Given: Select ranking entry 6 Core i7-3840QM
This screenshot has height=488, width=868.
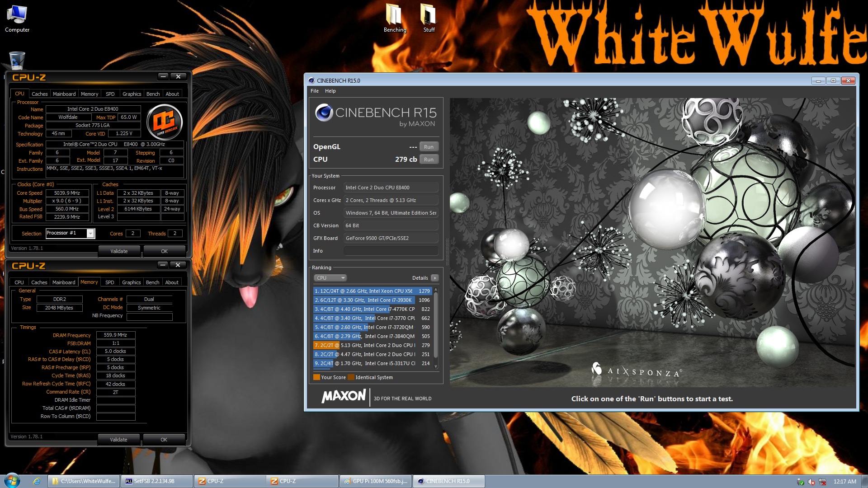Looking at the screenshot, I should (x=373, y=336).
